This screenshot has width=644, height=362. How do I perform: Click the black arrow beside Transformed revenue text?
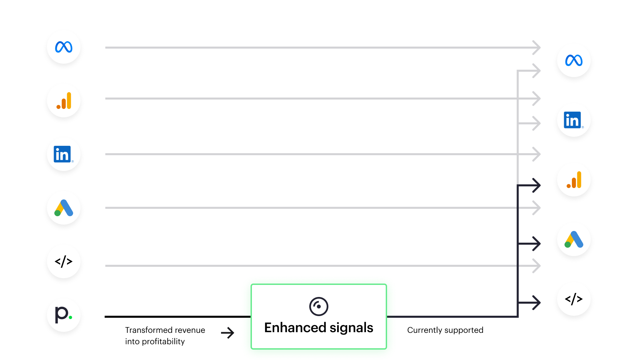coord(227,333)
